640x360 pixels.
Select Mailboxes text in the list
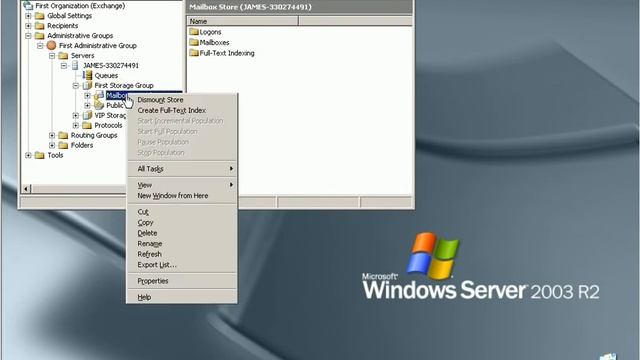[215, 42]
